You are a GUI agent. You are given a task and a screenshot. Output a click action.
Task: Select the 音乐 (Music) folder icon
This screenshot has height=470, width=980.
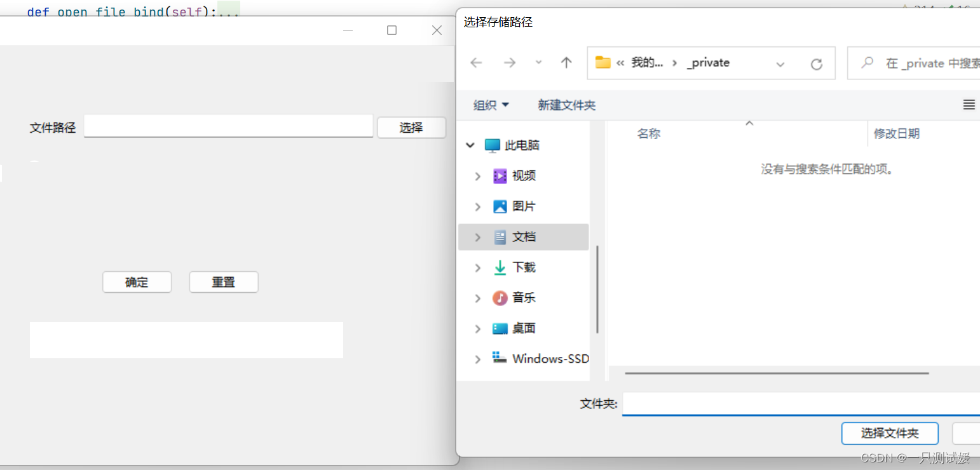tap(501, 298)
